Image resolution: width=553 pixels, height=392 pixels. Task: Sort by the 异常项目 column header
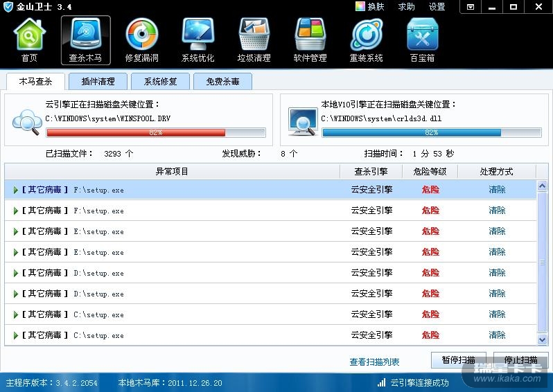point(172,172)
